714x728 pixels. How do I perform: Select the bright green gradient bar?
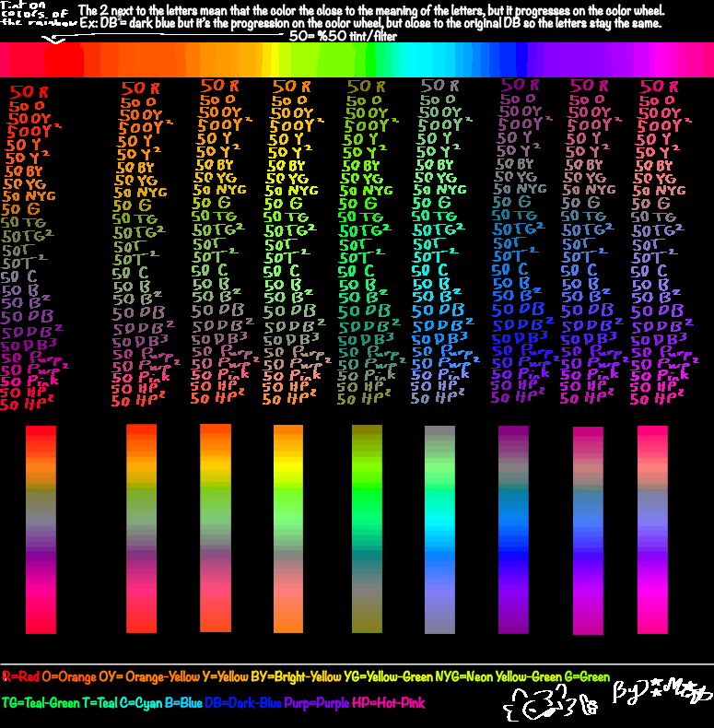click(366, 529)
